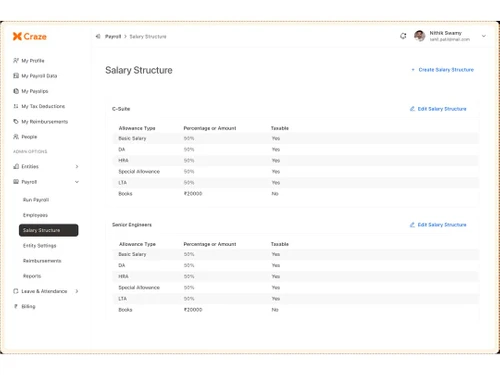Click the pencil icon for Senior Engineers structure
The width and height of the screenshot is (500, 375).
[x=412, y=225]
